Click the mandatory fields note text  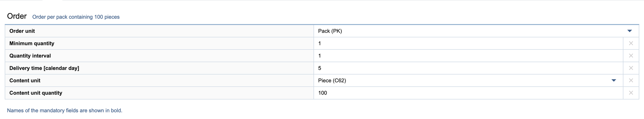tap(65, 110)
